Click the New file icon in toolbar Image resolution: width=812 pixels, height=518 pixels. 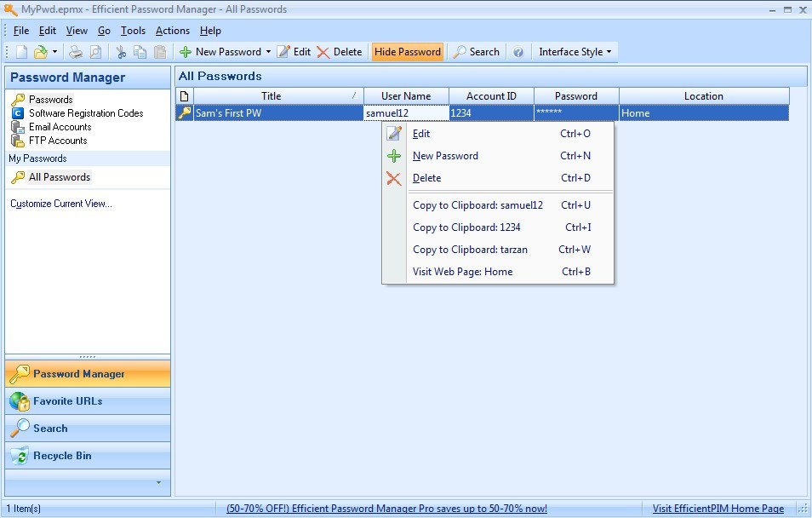click(x=21, y=52)
